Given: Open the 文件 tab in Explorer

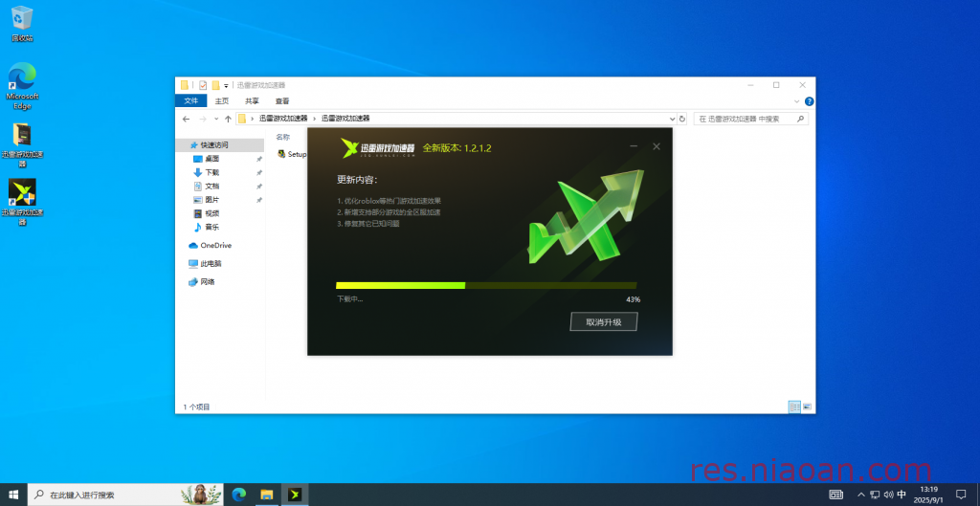Looking at the screenshot, I should tap(191, 101).
